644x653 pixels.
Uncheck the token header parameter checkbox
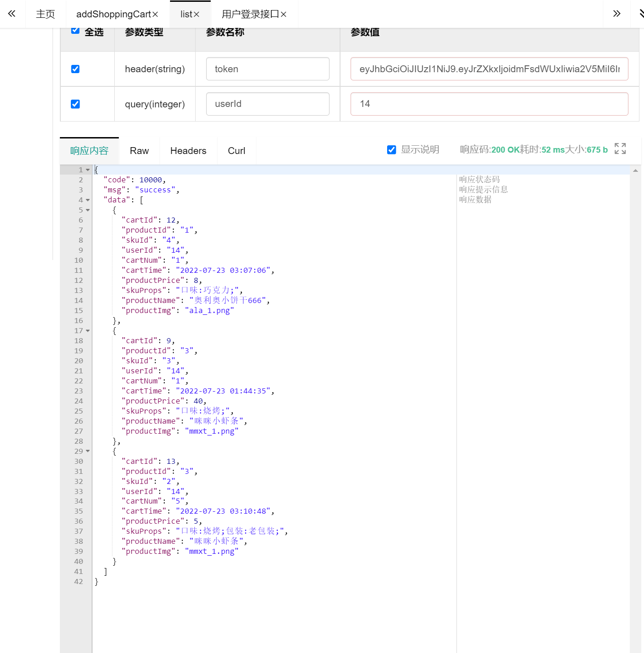click(x=75, y=69)
